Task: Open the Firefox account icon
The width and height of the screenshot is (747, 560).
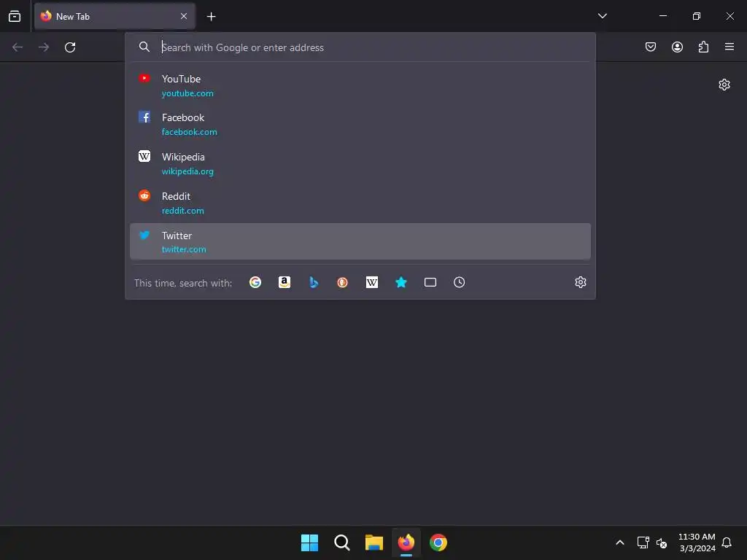Action: point(677,47)
